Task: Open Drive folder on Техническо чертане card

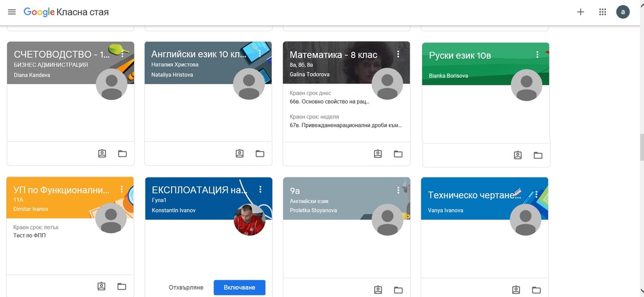Action: tap(536, 290)
